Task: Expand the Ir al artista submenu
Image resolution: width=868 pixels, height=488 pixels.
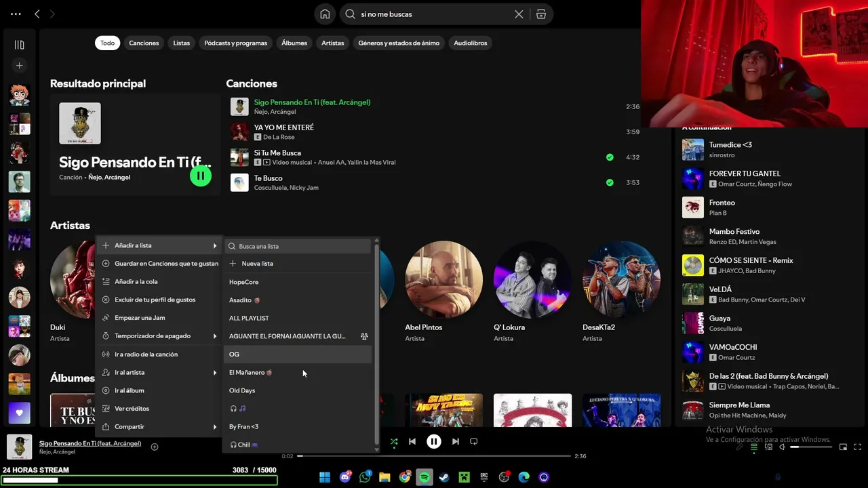Action: pyautogui.click(x=159, y=372)
